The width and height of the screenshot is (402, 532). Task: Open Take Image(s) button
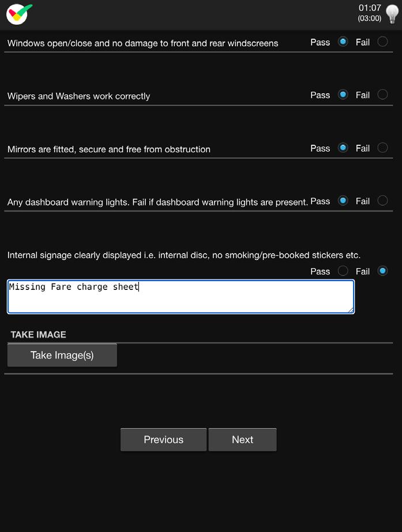tap(62, 355)
